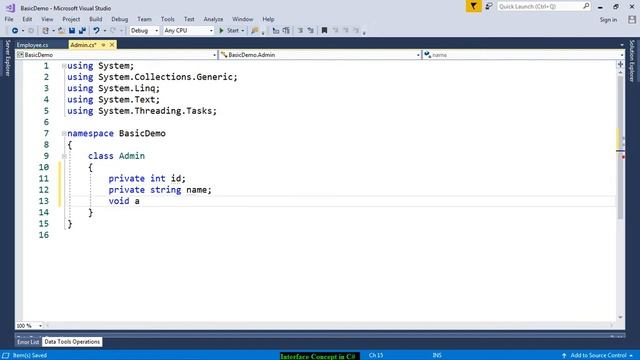Open the Start button dropdown arrow
The width and height of the screenshot is (640, 360).
(242, 31)
